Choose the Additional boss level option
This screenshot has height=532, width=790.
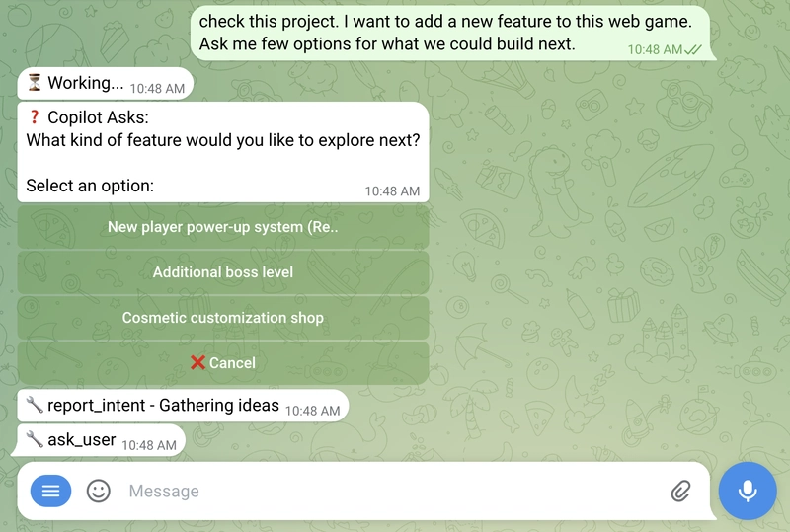(x=223, y=272)
